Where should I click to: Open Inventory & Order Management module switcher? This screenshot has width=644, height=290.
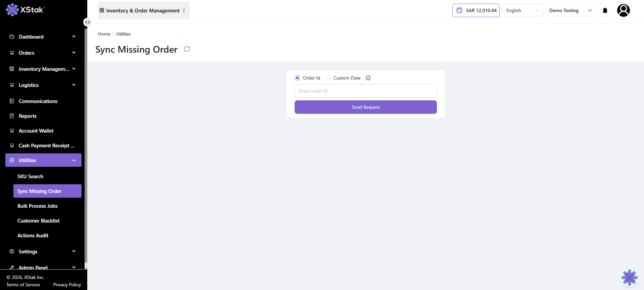pos(143,10)
